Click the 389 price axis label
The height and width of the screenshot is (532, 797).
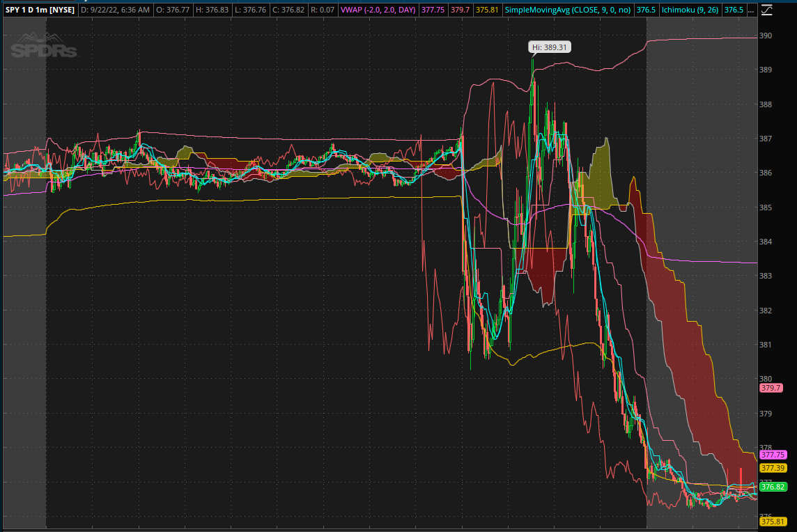coord(766,70)
